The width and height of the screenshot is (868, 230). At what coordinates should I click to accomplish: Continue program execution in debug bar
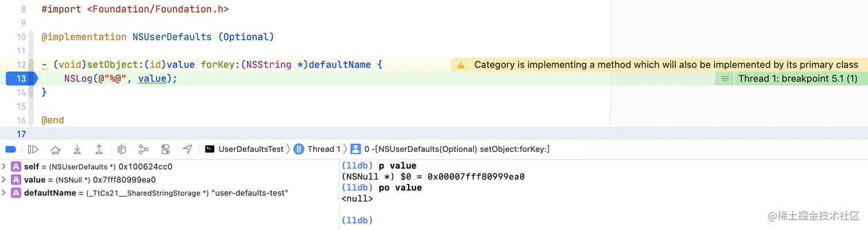(x=33, y=149)
